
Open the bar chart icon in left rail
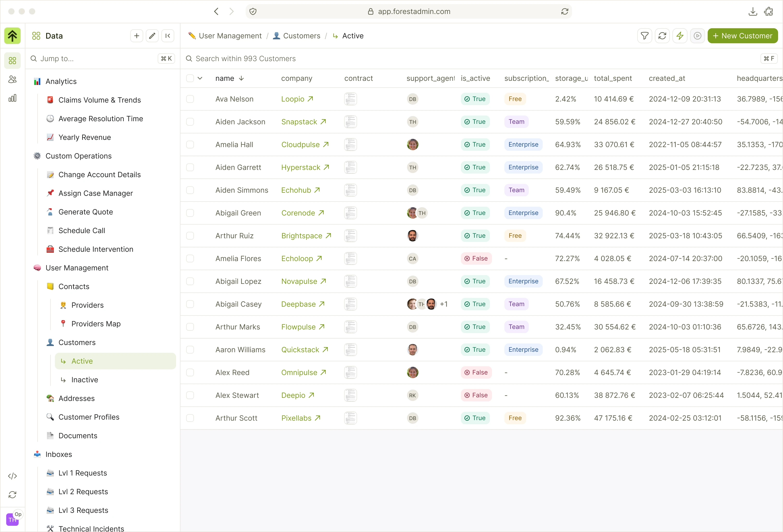(x=12, y=98)
